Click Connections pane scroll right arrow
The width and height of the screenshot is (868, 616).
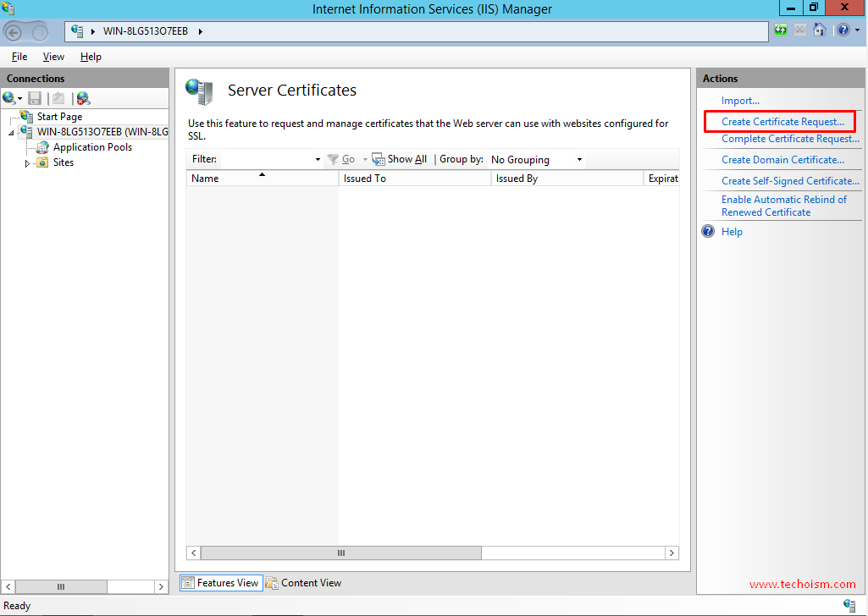(x=161, y=586)
